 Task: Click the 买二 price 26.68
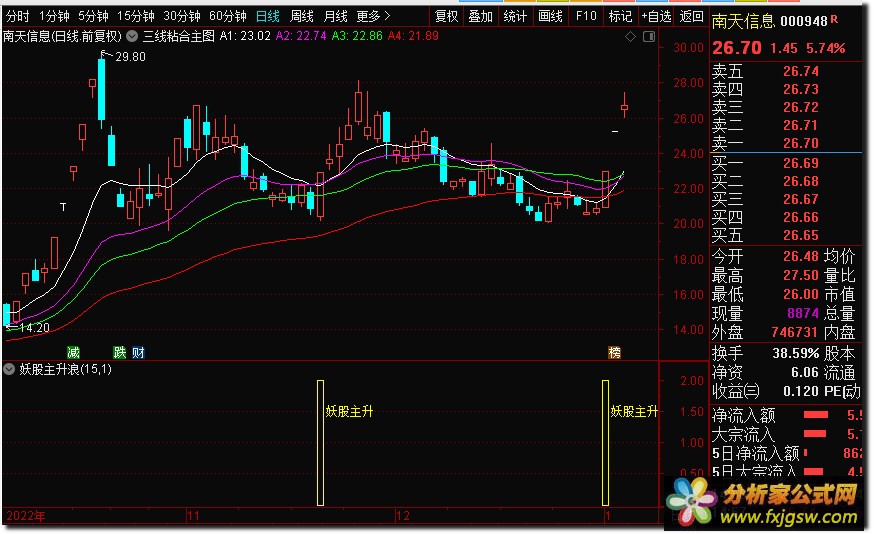[800, 181]
